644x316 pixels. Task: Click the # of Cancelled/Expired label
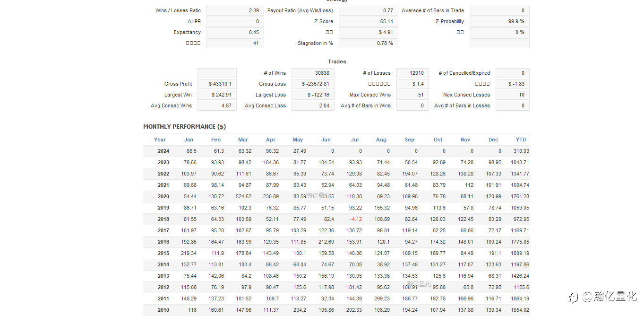(464, 73)
